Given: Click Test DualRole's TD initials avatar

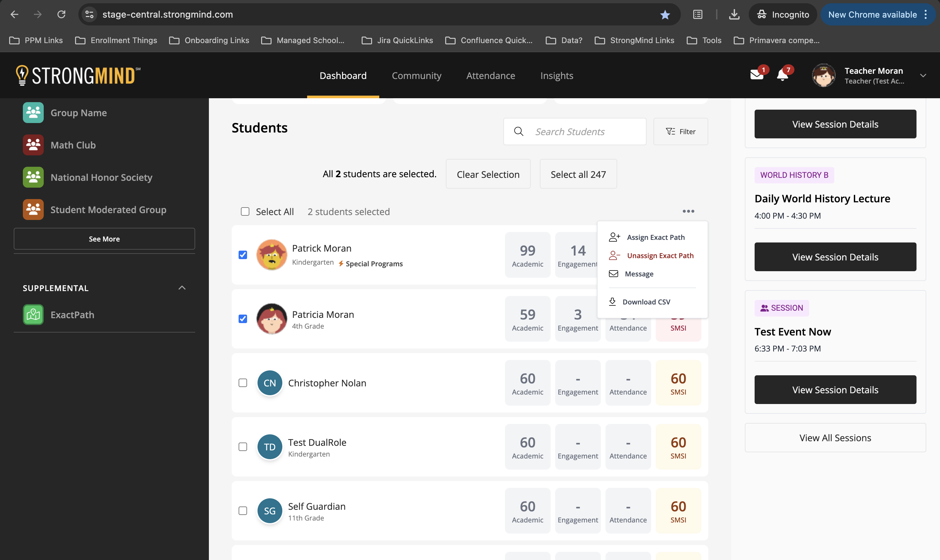Looking at the screenshot, I should pos(270,447).
